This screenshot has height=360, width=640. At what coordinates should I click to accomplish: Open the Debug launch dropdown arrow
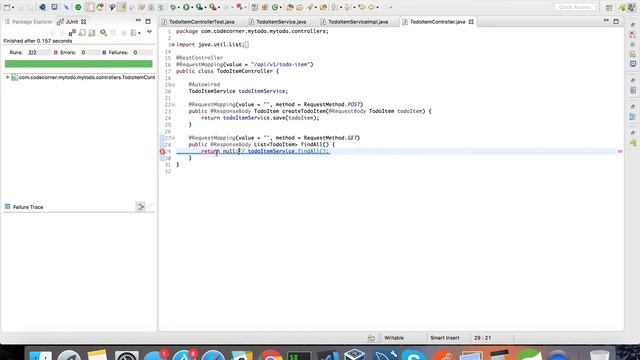[179, 7]
